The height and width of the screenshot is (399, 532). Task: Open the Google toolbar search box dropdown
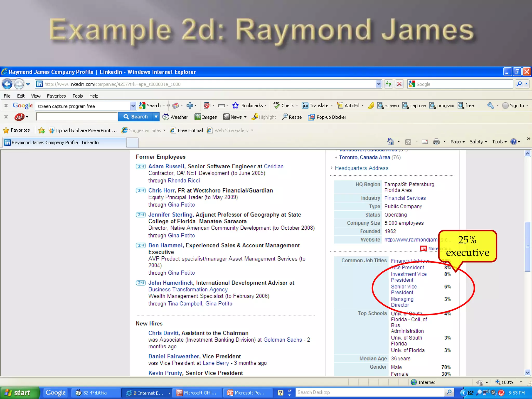(133, 106)
